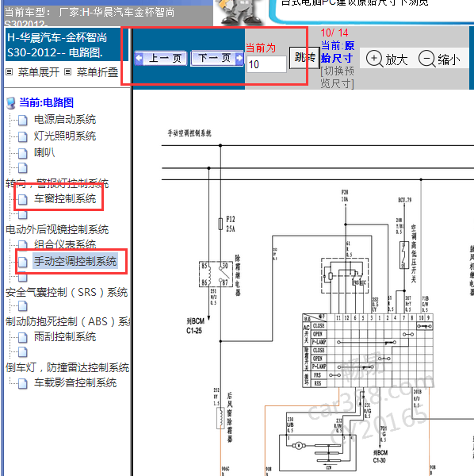Click 切换预览尺寸 link to switch preview size
Image resolution: width=474 pixels, height=476 pixels.
pyautogui.click(x=337, y=77)
